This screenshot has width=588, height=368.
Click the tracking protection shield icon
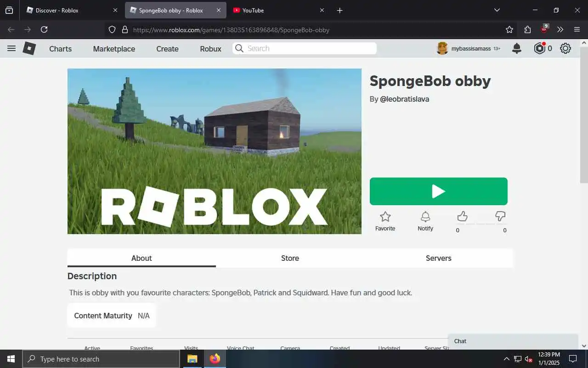pyautogui.click(x=112, y=29)
